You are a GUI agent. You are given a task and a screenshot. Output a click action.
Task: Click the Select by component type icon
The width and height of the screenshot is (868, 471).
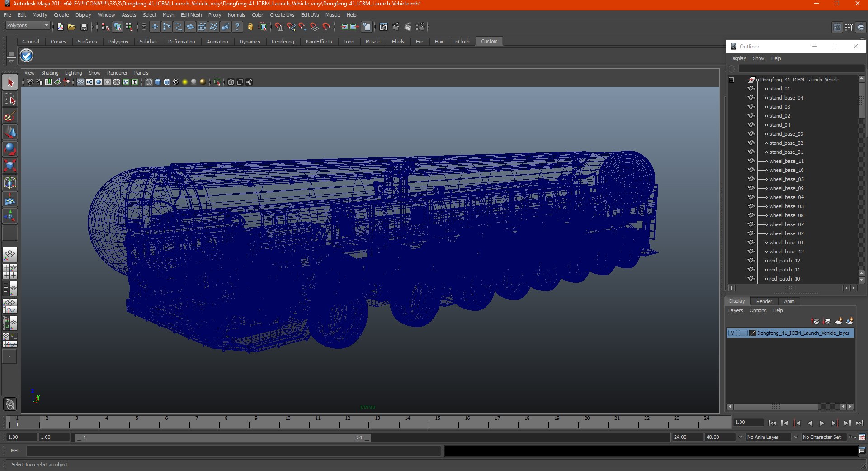pos(129,27)
